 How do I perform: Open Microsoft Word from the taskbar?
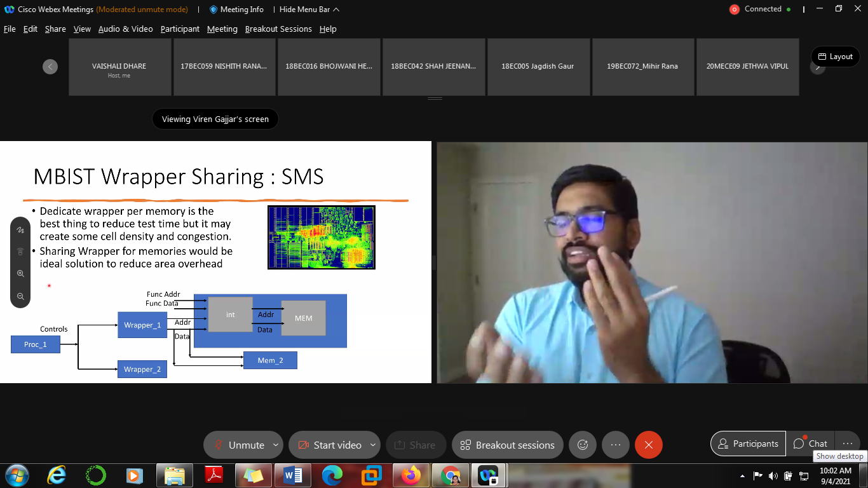click(x=293, y=475)
